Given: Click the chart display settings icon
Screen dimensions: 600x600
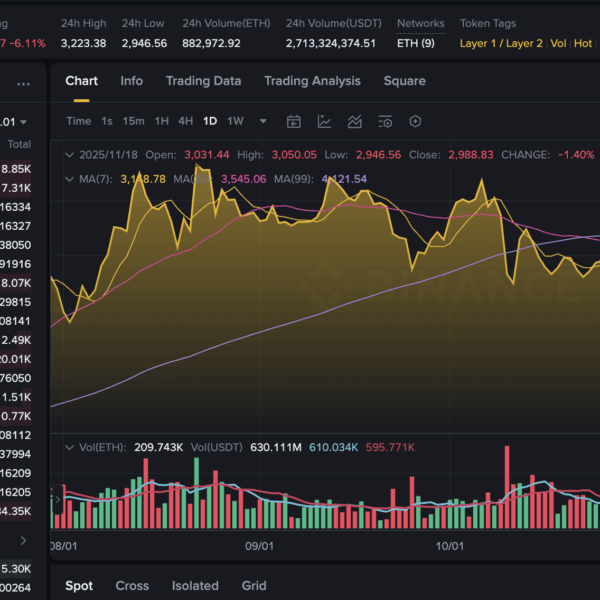Looking at the screenshot, I should [385, 121].
